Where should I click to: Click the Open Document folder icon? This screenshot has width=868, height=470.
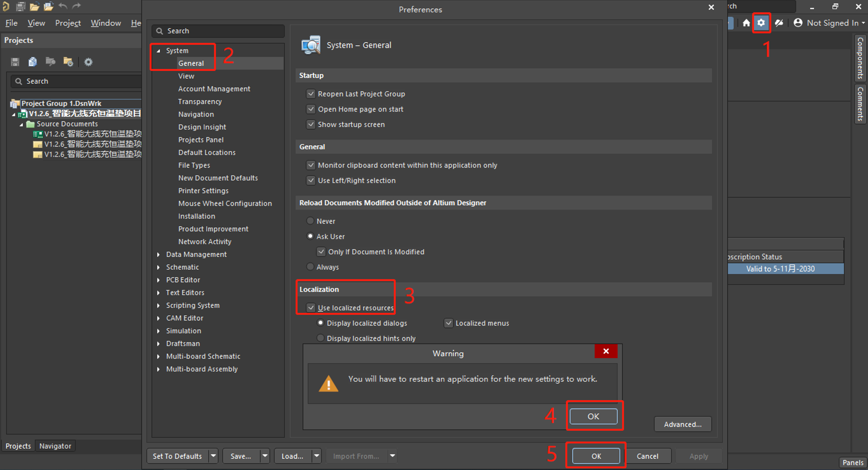tap(34, 6)
